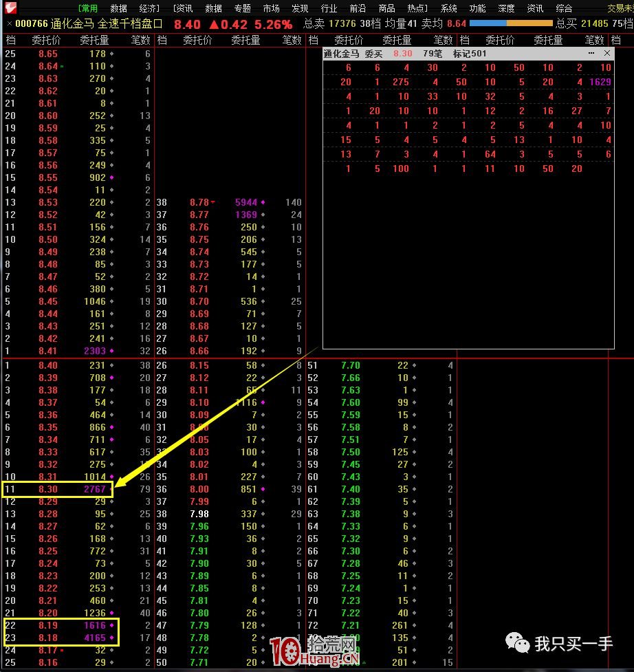Image resolution: width=634 pixels, height=672 pixels.
Task: Click diamond marker beside 851 at 8.00
Action: [263, 489]
